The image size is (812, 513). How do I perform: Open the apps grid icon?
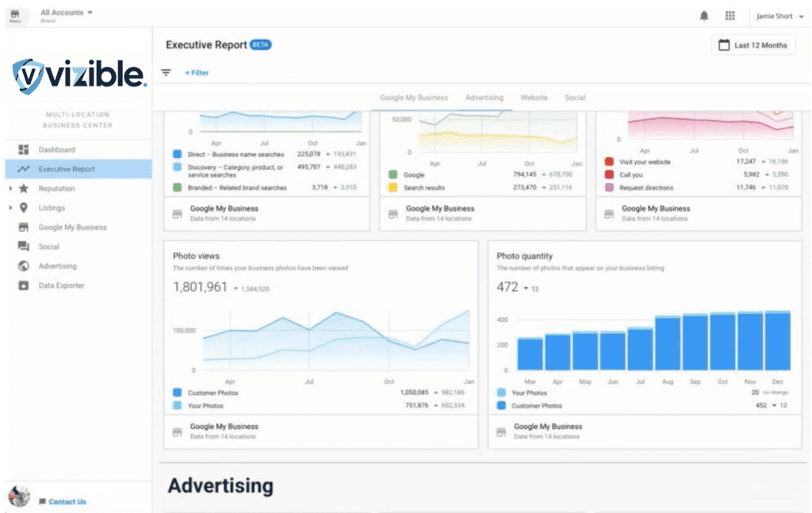pyautogui.click(x=730, y=16)
